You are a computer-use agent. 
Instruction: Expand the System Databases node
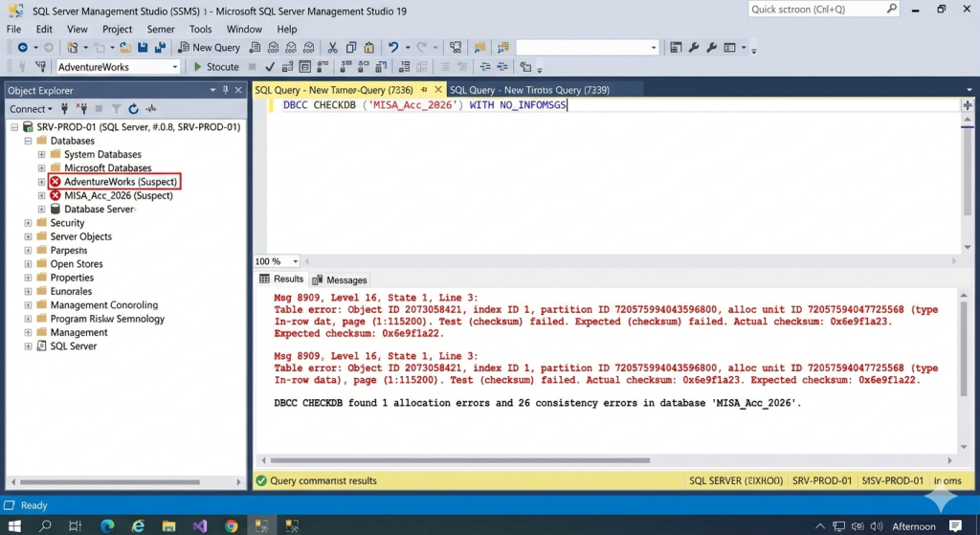41,154
